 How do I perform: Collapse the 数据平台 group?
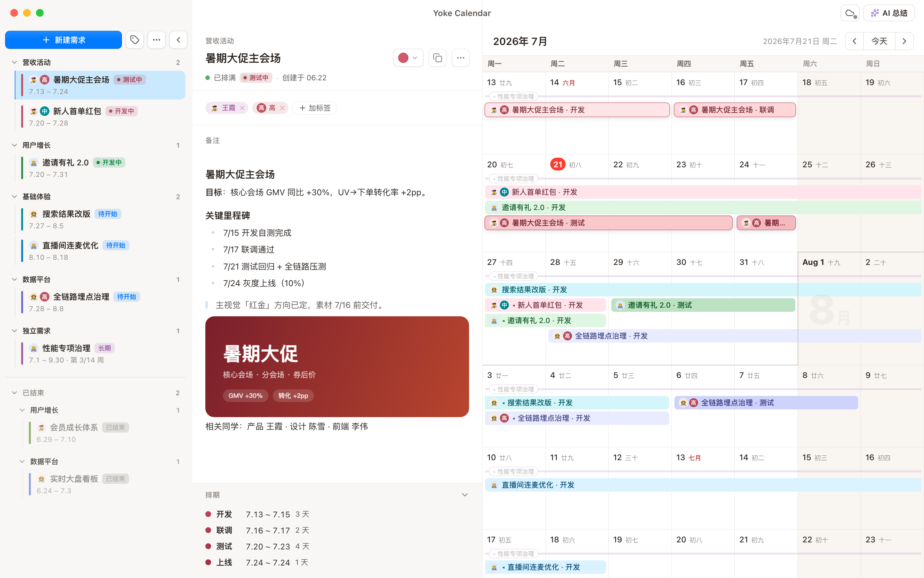(14, 279)
